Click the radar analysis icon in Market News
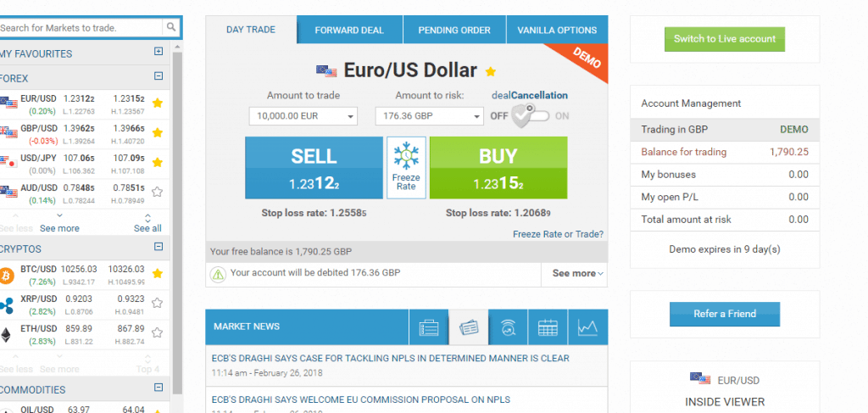 pos(509,327)
